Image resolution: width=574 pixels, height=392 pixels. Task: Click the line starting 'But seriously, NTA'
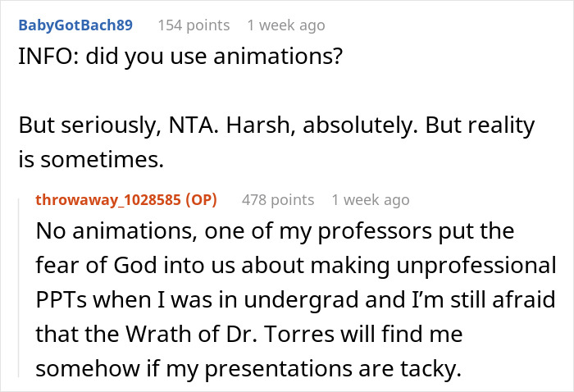(x=276, y=126)
